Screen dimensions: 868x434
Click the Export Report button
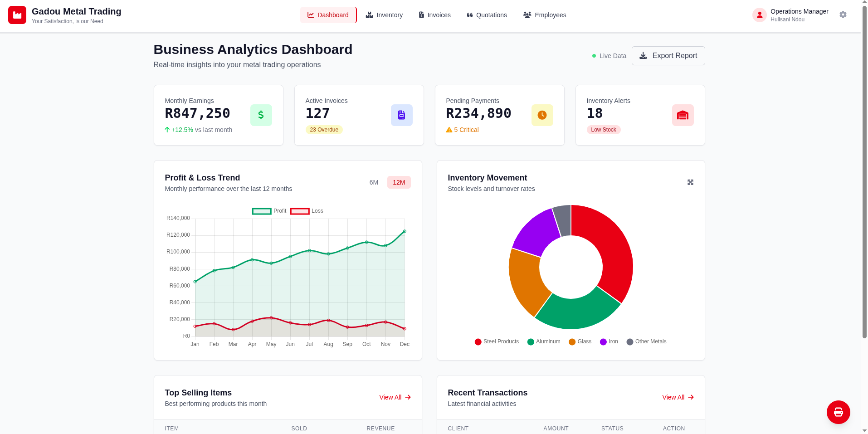point(668,55)
